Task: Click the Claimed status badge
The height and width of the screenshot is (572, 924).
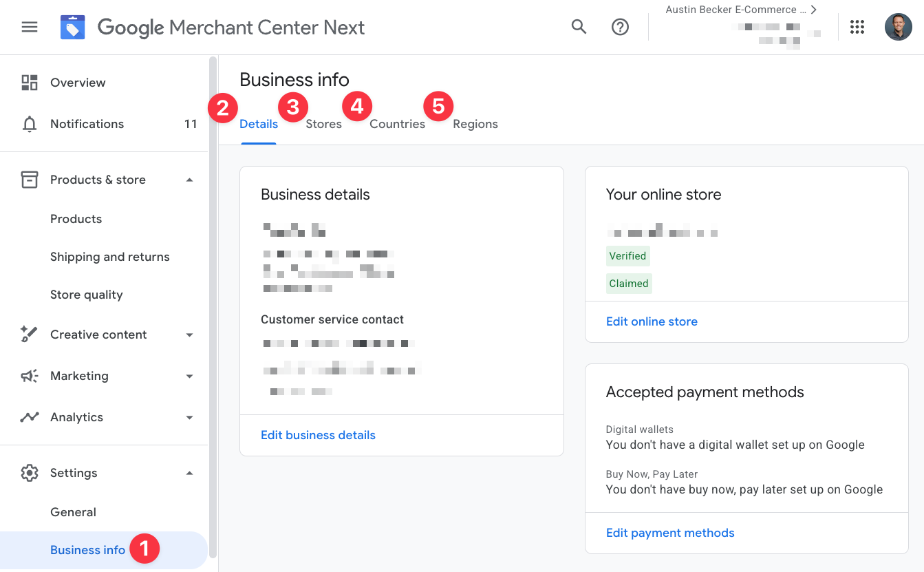Action: coord(629,284)
